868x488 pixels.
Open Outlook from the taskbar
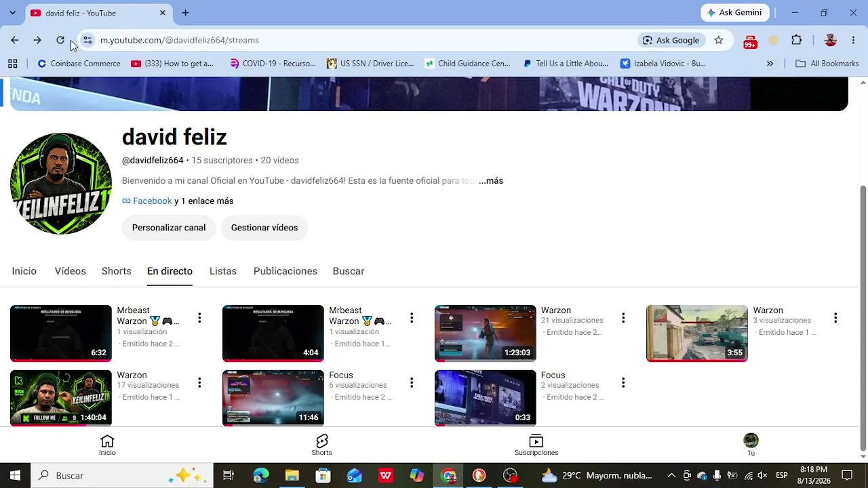[355, 476]
